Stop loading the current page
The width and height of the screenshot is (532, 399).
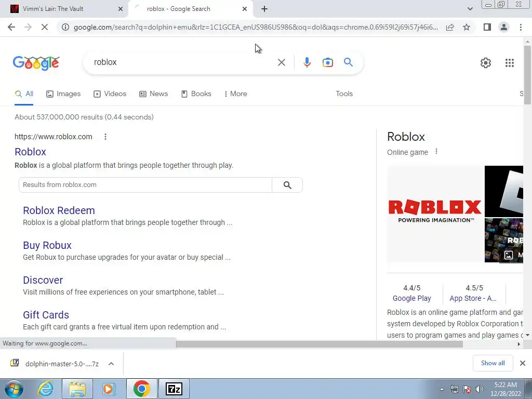[45, 27]
